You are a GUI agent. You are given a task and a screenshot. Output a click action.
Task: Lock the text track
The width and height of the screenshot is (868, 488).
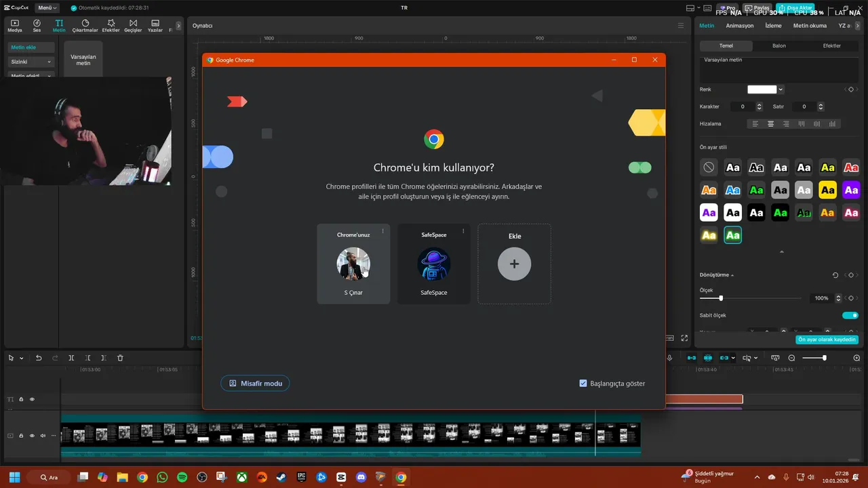(x=21, y=399)
